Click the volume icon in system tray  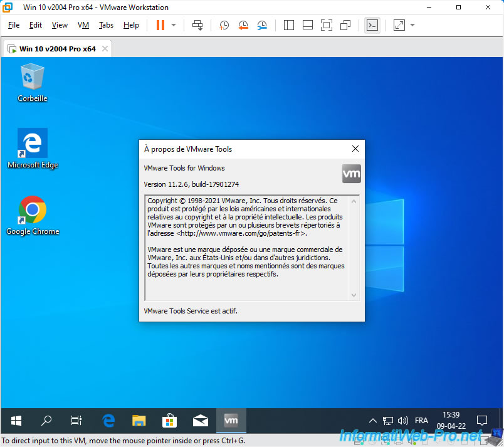[x=402, y=420]
